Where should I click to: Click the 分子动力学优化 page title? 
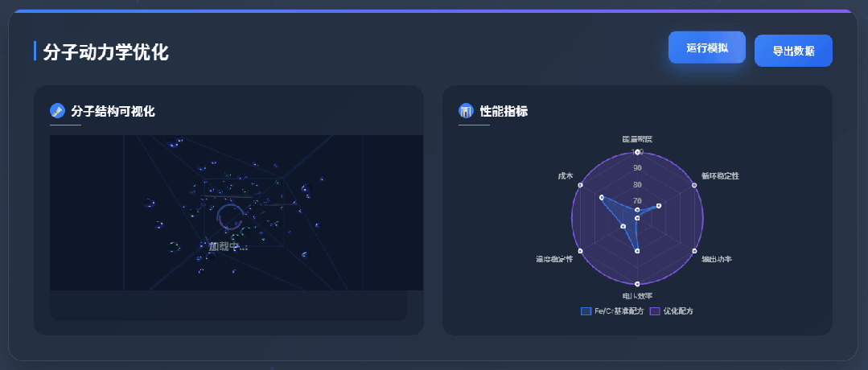click(x=105, y=52)
